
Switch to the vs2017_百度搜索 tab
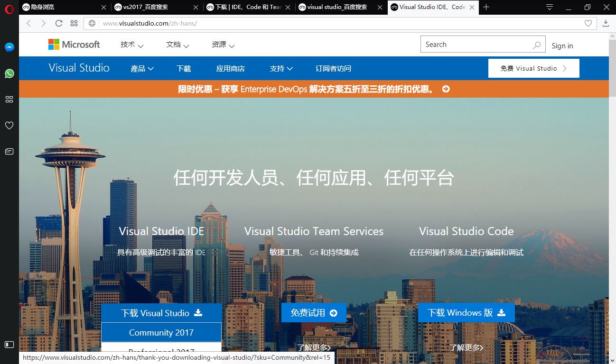(x=156, y=7)
